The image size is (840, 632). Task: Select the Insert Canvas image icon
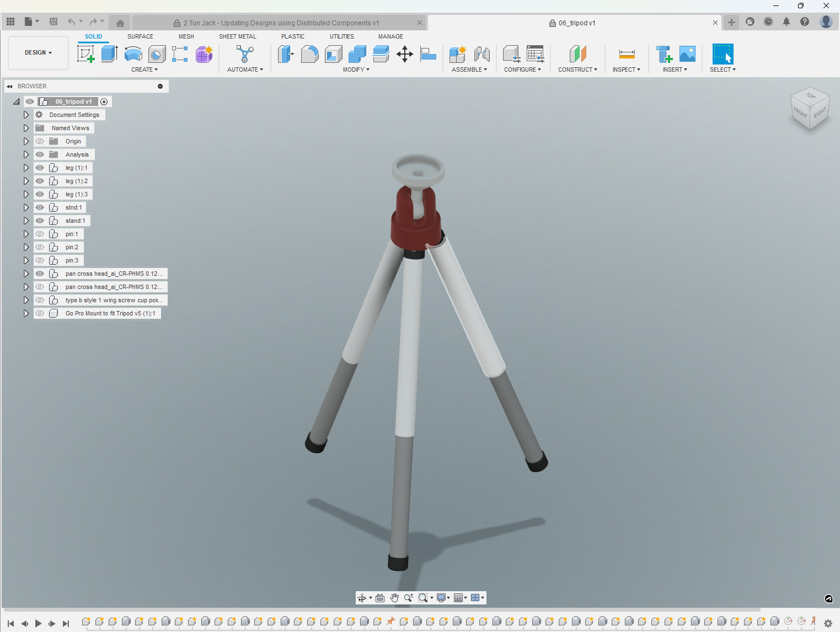(687, 54)
